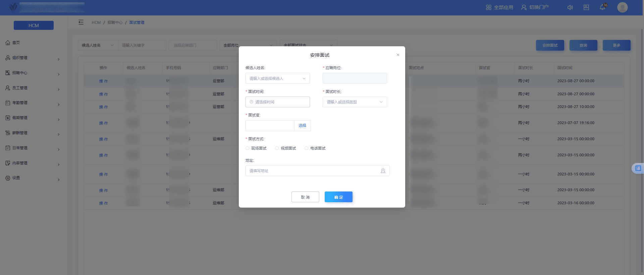Open the notification bell with 16 badge
Image resolution: width=644 pixels, height=275 pixels.
click(603, 7)
